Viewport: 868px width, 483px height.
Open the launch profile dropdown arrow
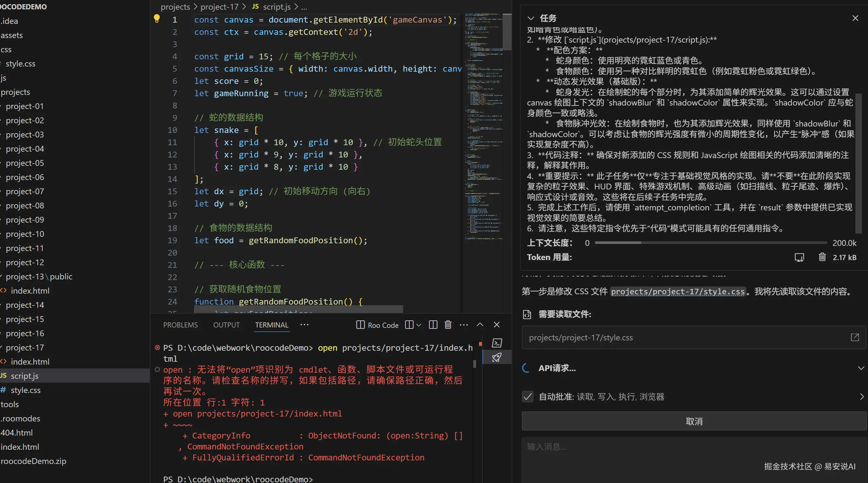[x=418, y=325]
